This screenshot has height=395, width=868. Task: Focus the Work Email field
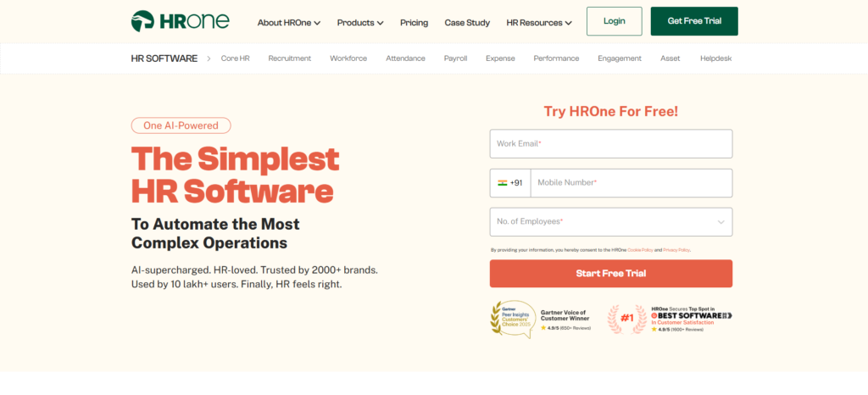(x=610, y=144)
